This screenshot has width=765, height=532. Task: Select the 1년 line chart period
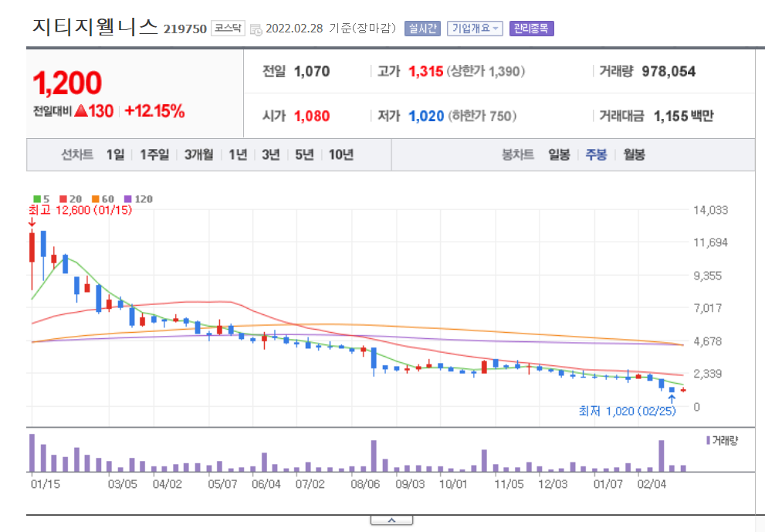[238, 154]
